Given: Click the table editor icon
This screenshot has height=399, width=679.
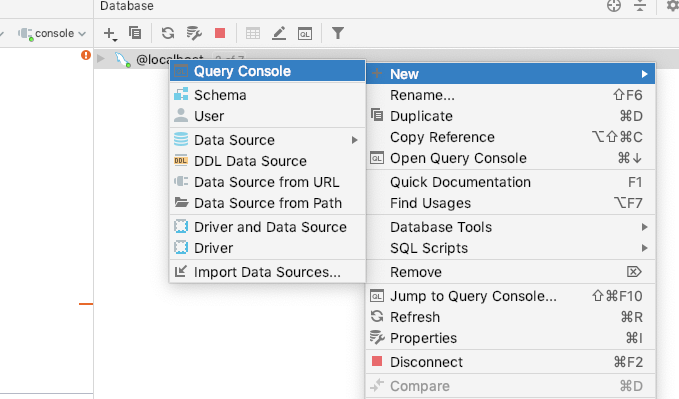Looking at the screenshot, I should 253,33.
